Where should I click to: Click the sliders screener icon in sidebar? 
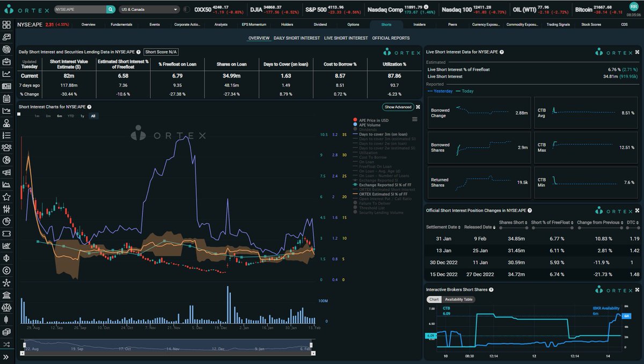coord(6,209)
